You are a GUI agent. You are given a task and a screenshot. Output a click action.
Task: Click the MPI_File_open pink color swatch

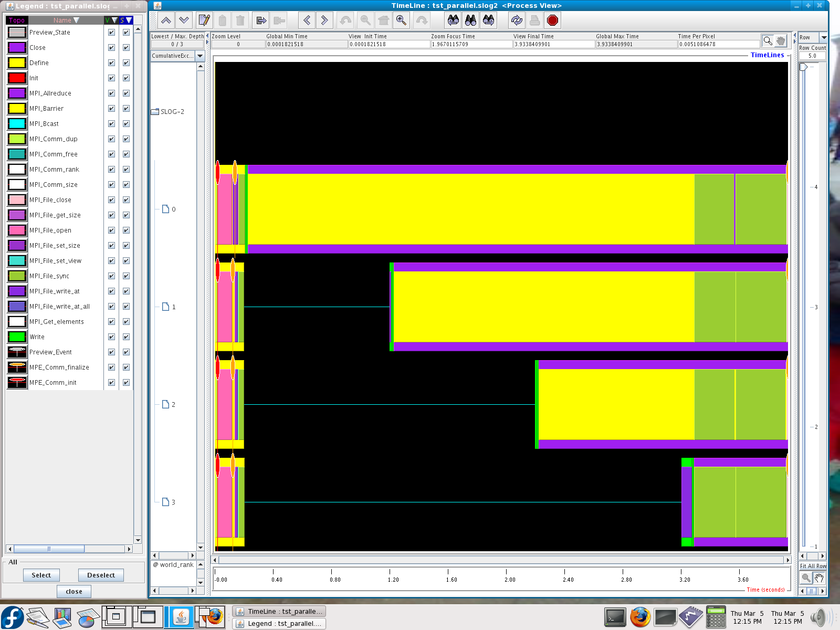tap(17, 230)
